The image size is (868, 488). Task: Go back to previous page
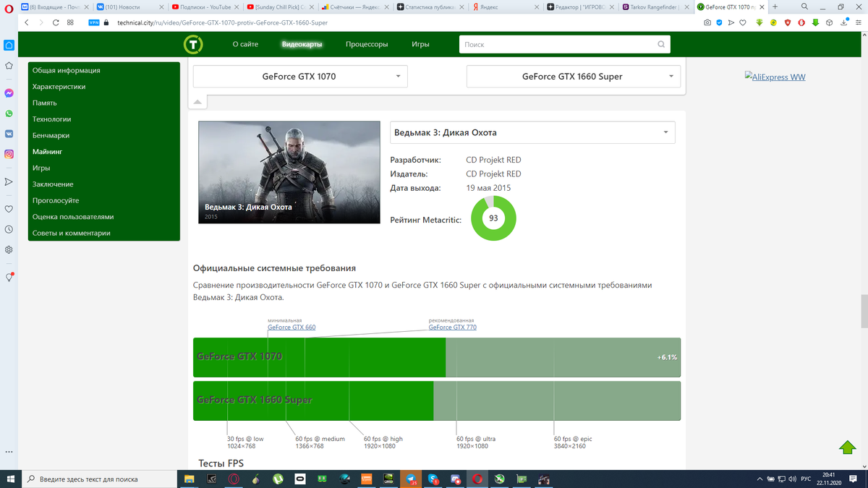[27, 22]
